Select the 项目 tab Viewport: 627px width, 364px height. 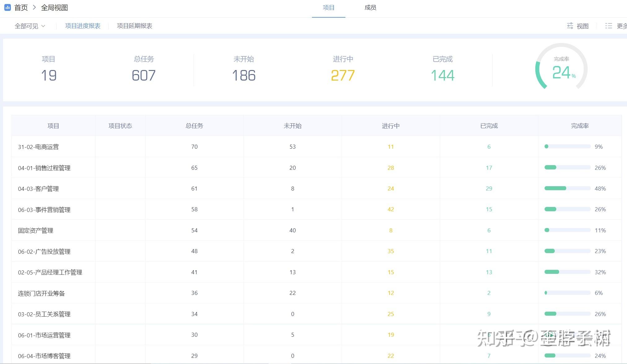(328, 7)
